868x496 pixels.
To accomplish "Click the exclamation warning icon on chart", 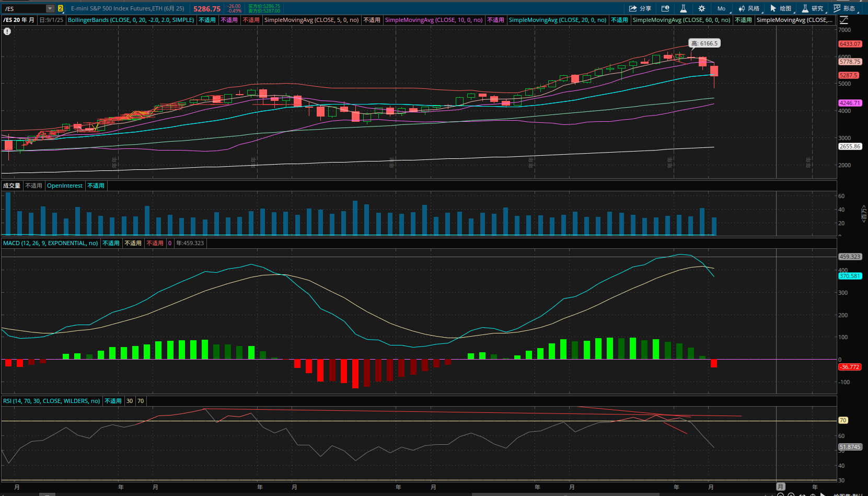I will pos(7,31).
